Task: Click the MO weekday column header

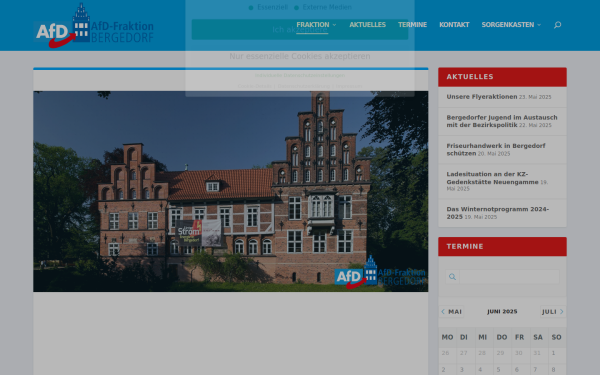Action: point(447,338)
